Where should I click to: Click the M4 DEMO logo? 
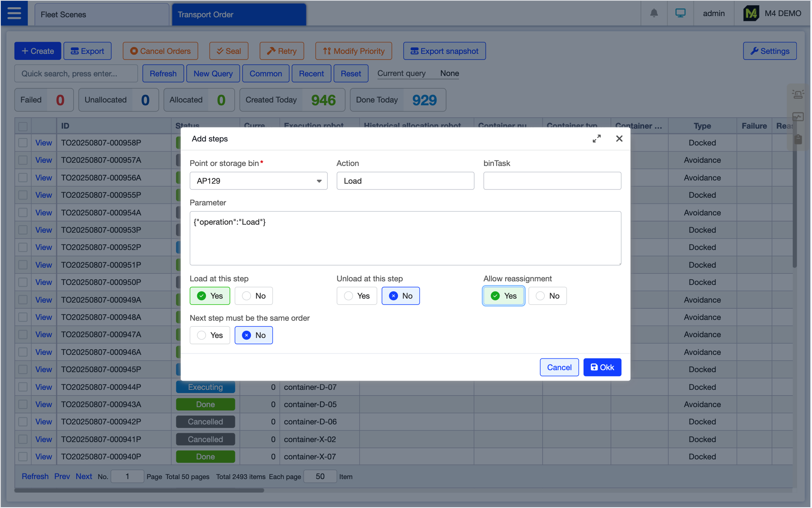pos(751,13)
